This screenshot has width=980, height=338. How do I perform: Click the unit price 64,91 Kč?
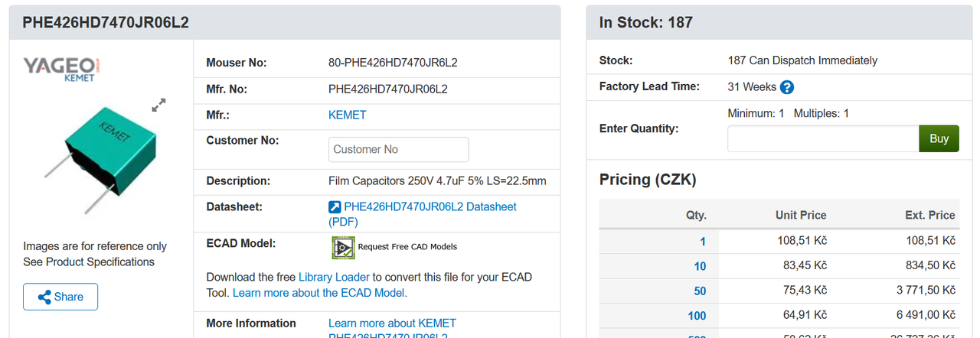pyautogui.click(x=804, y=315)
